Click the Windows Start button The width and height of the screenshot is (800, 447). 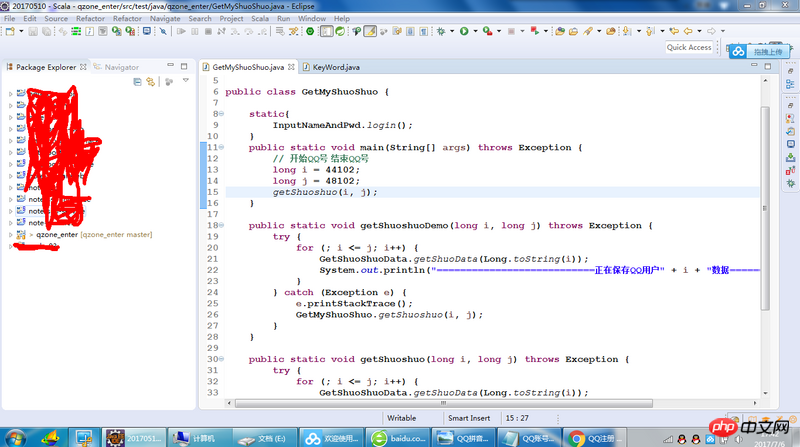click(14, 438)
